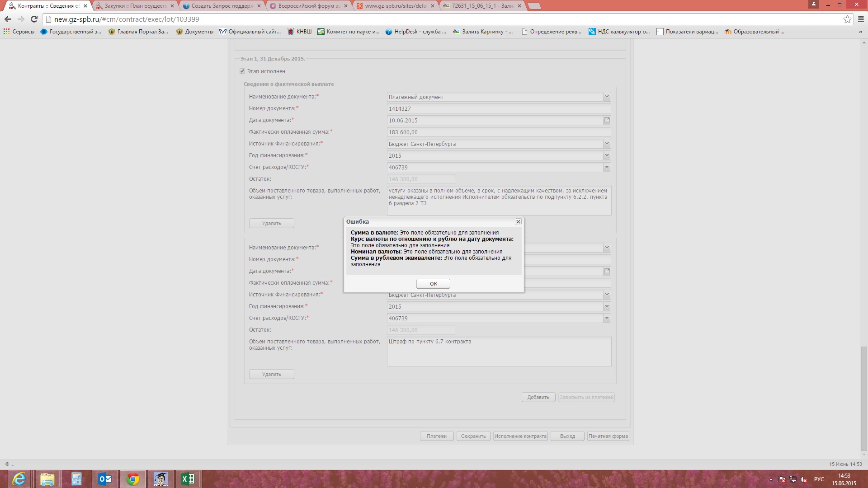Click the Платежи button
Viewport: 868px width, 488px height.
tap(437, 436)
